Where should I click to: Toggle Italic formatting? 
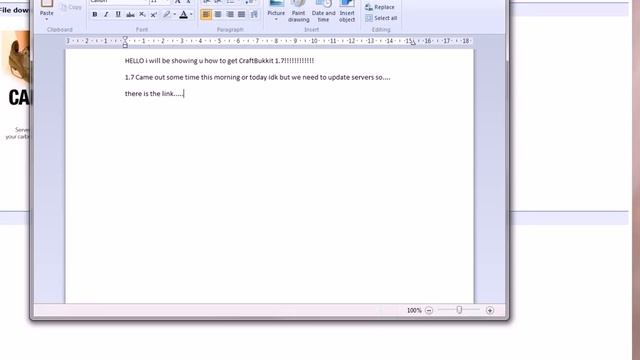click(x=106, y=15)
